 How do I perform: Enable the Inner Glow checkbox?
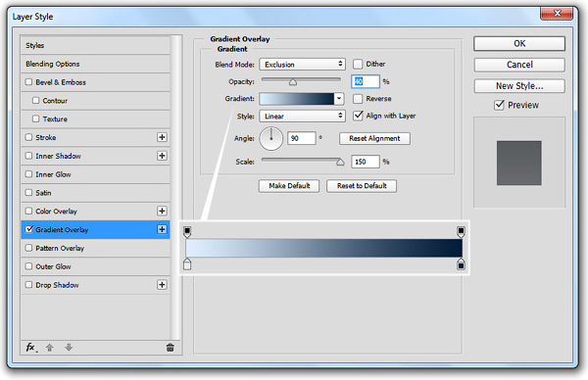coord(28,174)
